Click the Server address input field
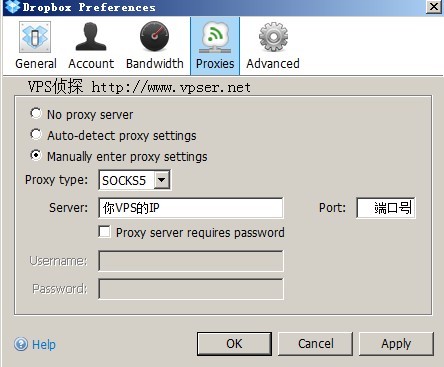Viewport: 444px width, 367px height. [191, 208]
